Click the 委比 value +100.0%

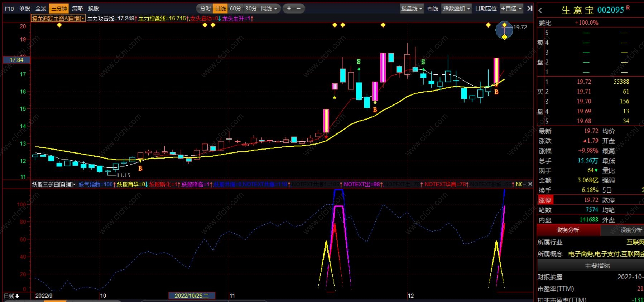[586, 23]
